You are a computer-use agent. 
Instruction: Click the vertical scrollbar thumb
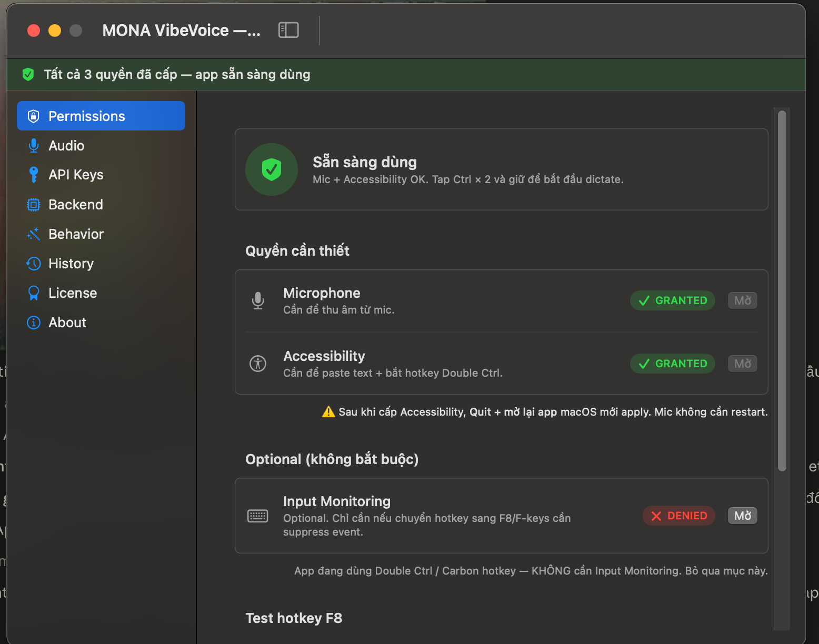click(x=782, y=290)
